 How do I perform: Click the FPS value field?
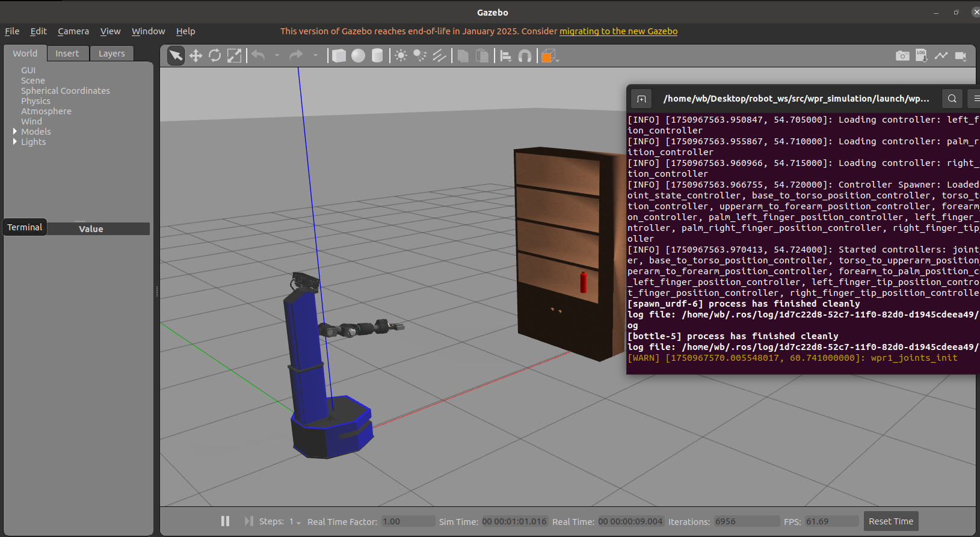[x=831, y=521]
